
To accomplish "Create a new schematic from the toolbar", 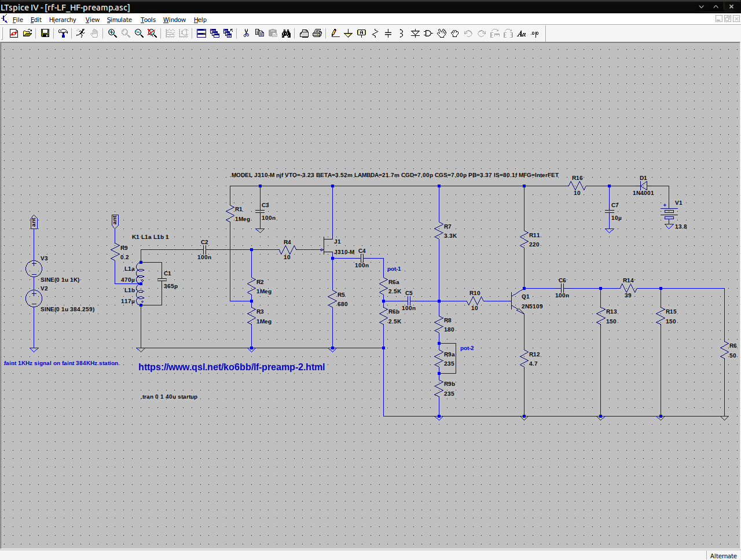I will click(x=14, y=34).
